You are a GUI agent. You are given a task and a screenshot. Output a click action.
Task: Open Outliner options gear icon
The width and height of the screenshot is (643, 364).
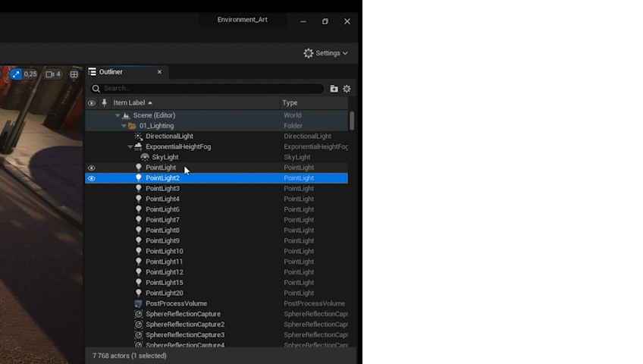coord(347,89)
